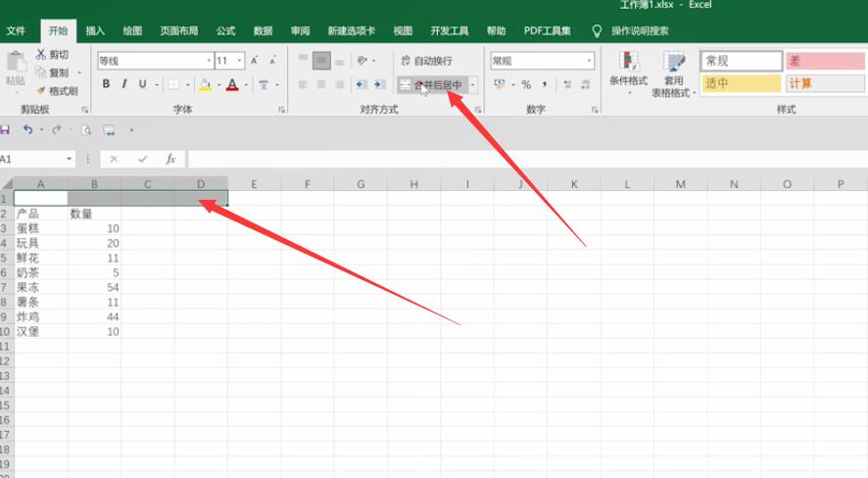Decrease font size with smaller A icon

click(273, 61)
